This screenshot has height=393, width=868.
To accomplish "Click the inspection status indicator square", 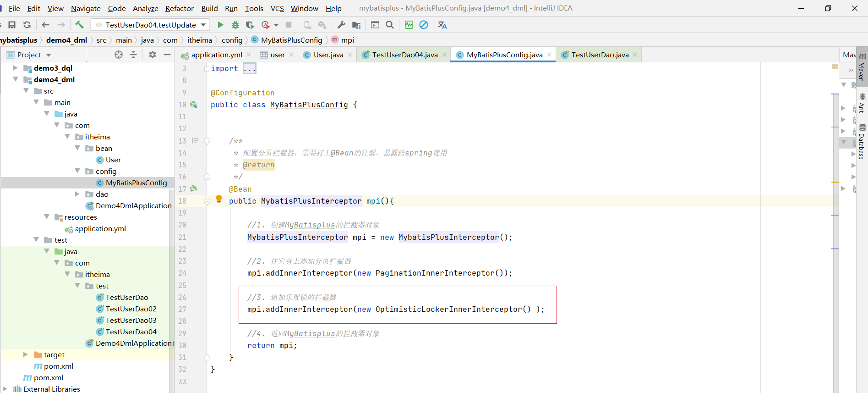I will point(835,67).
